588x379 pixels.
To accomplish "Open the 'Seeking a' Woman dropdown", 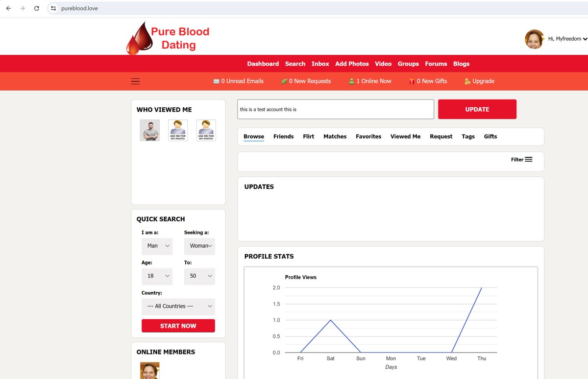I will pos(199,246).
